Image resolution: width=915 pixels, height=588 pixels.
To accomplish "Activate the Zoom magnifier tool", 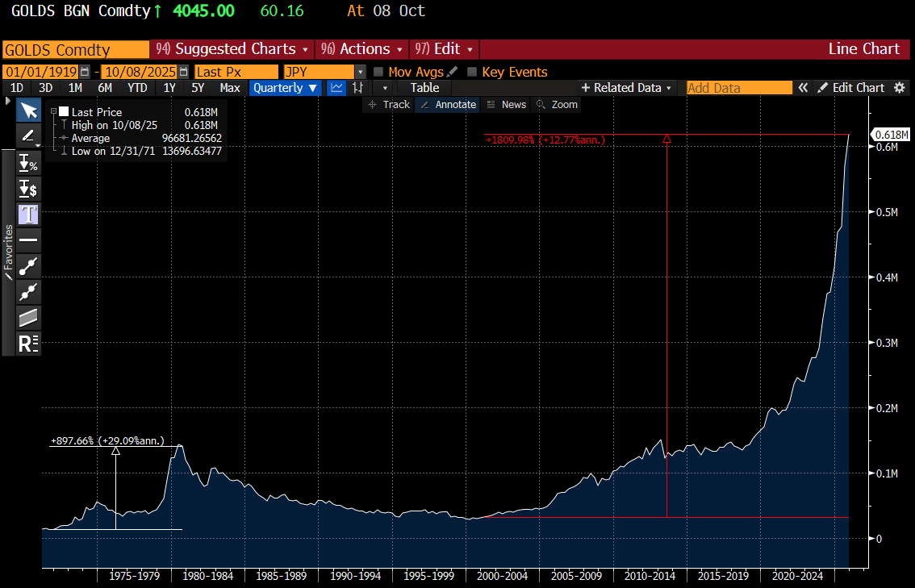I will click(x=558, y=104).
